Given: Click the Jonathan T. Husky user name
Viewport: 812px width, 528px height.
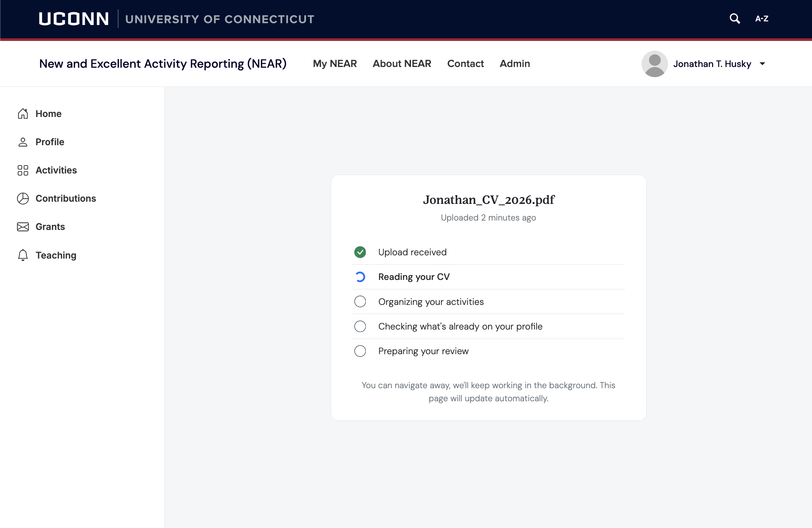Looking at the screenshot, I should pyautogui.click(x=712, y=64).
